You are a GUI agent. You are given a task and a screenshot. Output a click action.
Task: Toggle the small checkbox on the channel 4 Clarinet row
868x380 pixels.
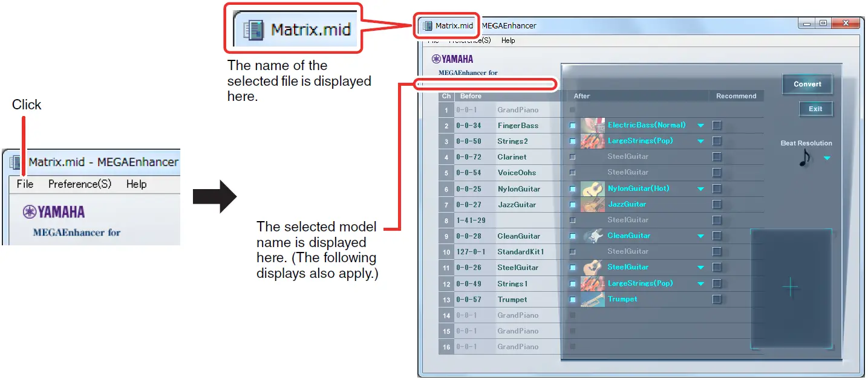point(572,157)
